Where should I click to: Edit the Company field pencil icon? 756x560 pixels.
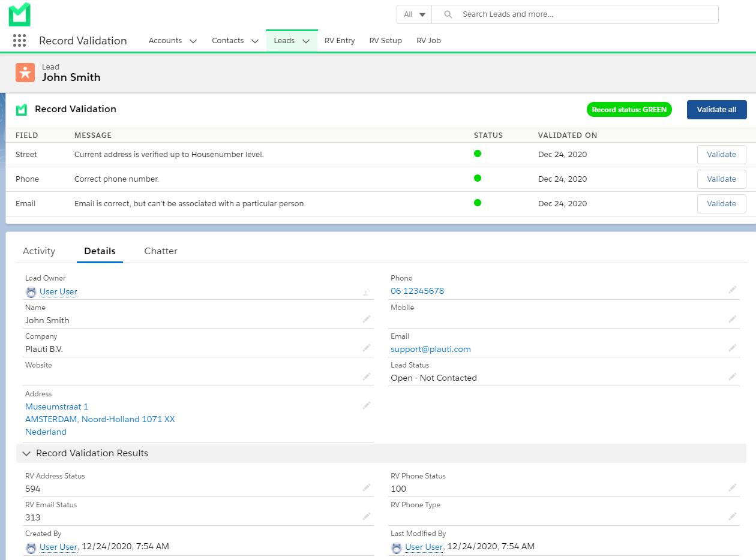pyautogui.click(x=367, y=348)
